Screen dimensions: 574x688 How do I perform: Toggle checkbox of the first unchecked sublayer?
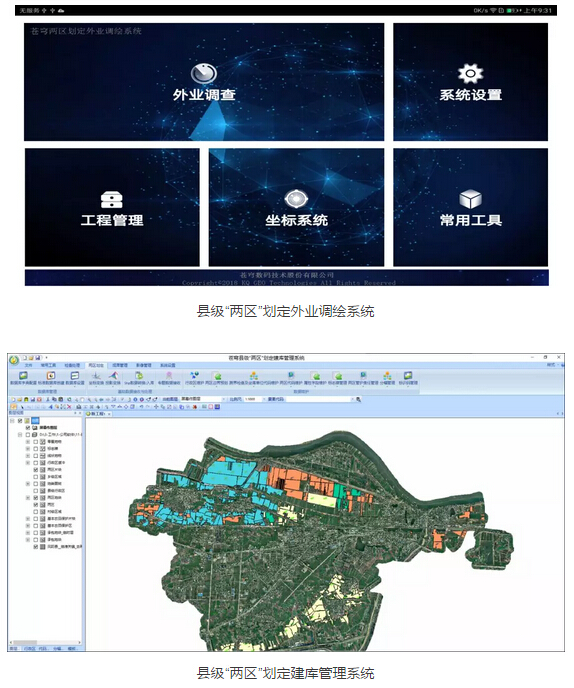[x=36, y=442]
